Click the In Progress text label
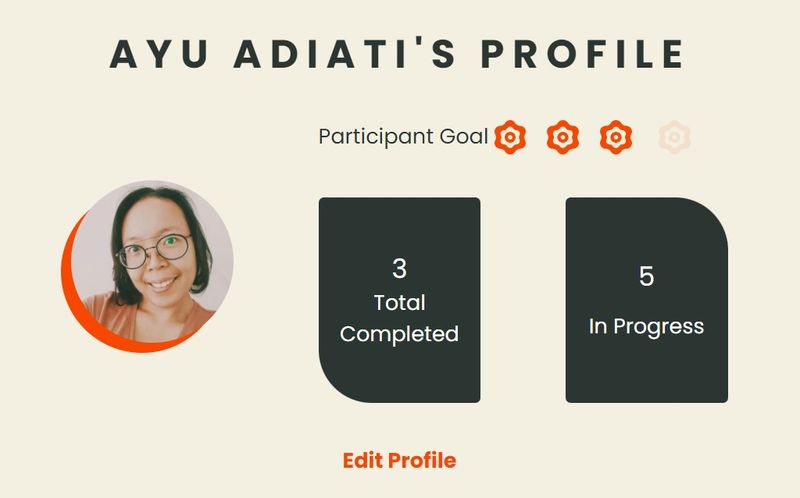Viewport: 800px width, 498px height. pyautogui.click(x=646, y=326)
